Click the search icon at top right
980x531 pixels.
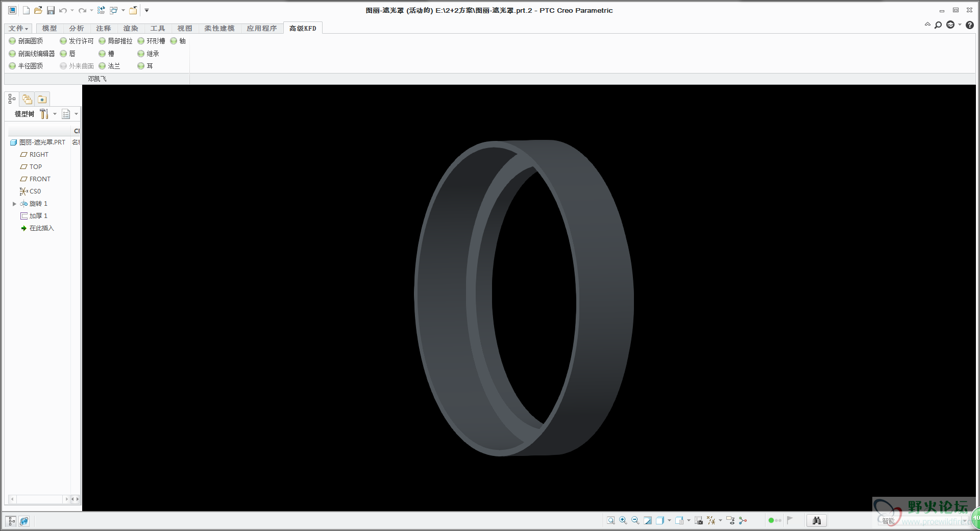(x=938, y=25)
